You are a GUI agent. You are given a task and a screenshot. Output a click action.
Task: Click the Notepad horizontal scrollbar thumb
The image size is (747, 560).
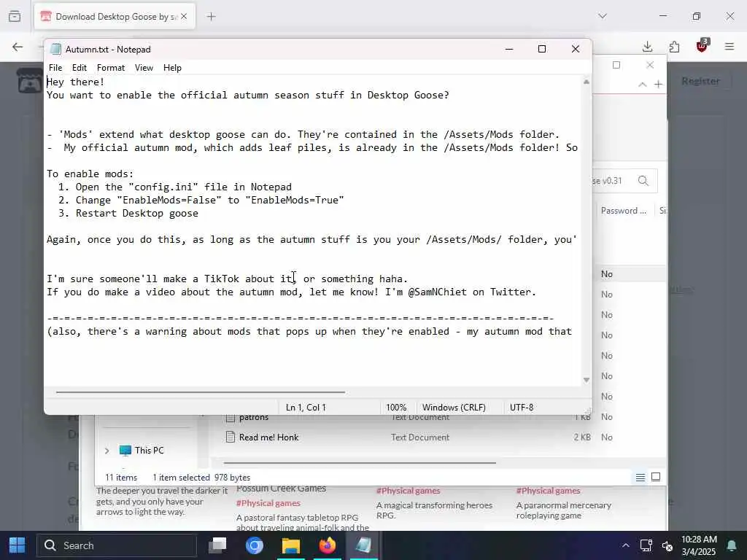tap(200, 392)
